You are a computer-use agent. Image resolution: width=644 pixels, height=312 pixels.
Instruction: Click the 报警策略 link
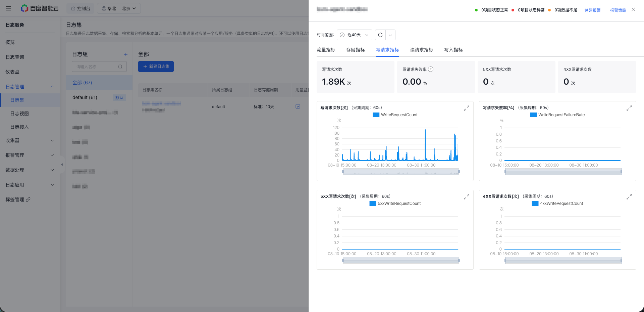(x=618, y=10)
